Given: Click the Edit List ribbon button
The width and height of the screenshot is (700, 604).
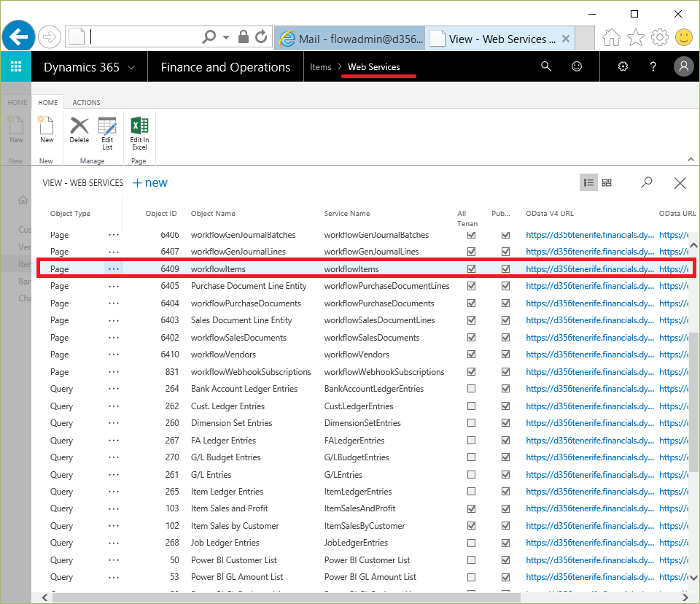Looking at the screenshot, I should point(107,133).
